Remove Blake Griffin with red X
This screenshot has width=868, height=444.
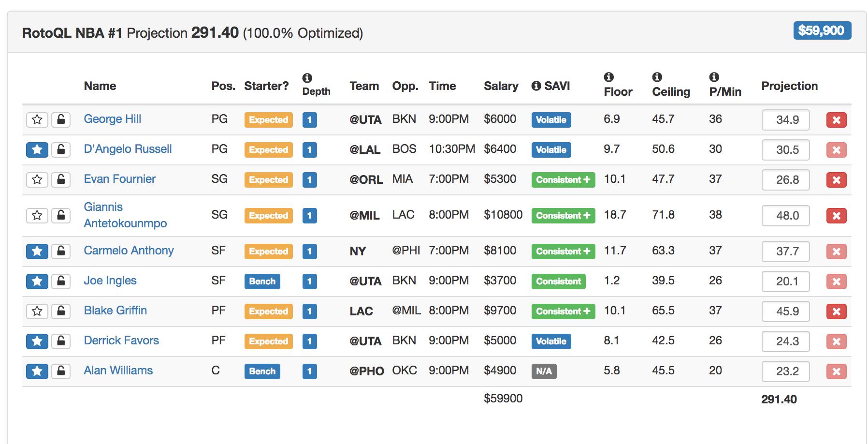(837, 311)
